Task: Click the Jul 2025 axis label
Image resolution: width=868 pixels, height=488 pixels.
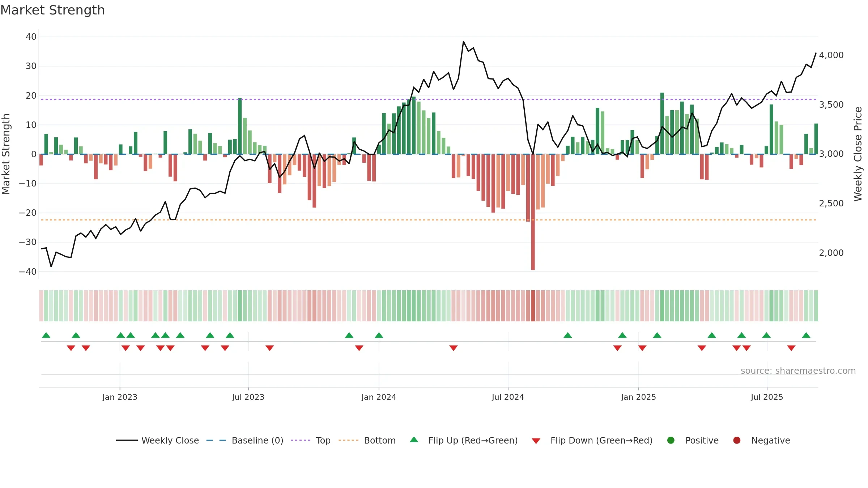Action: 767,397
